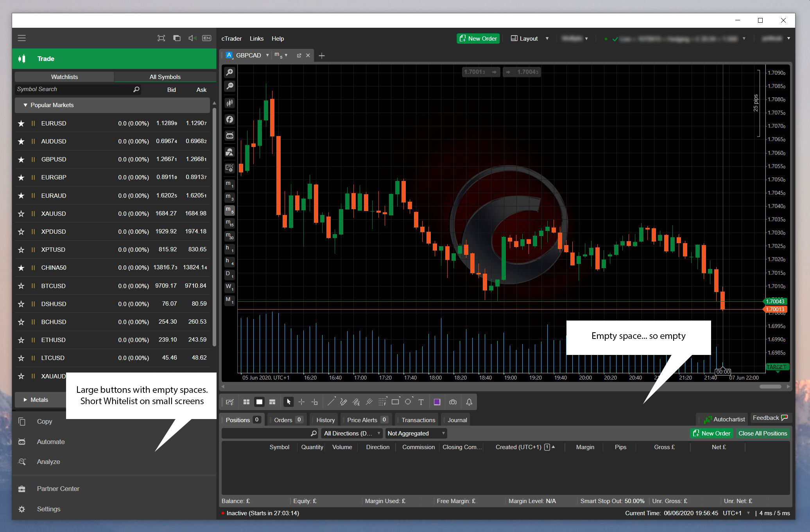
Task: Expand the Metals symbol group
Action: (x=25, y=400)
